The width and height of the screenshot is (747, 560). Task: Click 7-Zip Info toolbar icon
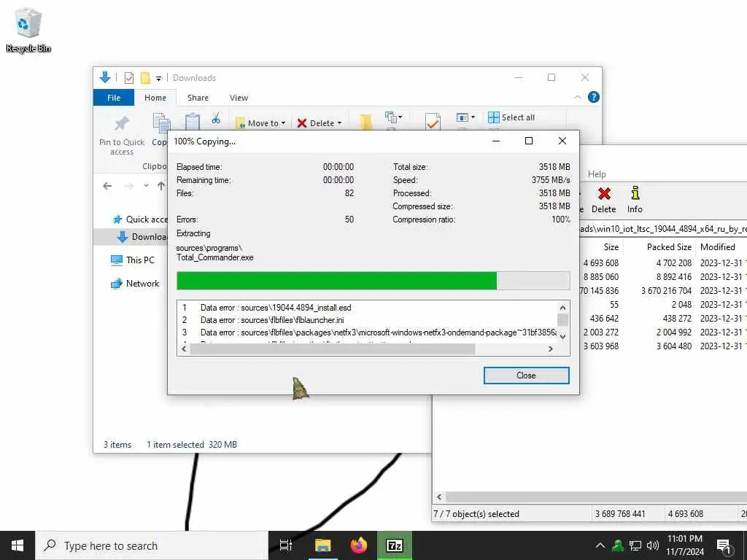tap(635, 200)
